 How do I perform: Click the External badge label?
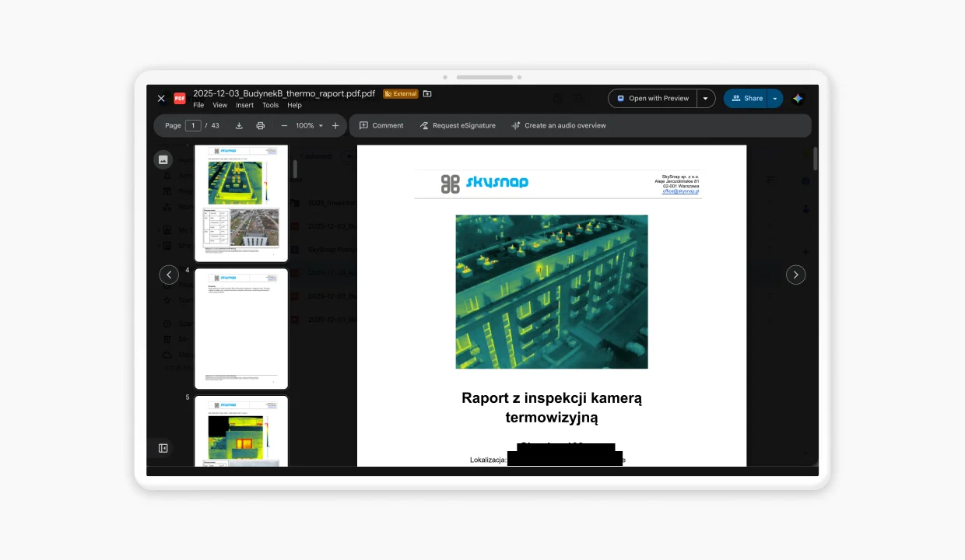tap(401, 94)
